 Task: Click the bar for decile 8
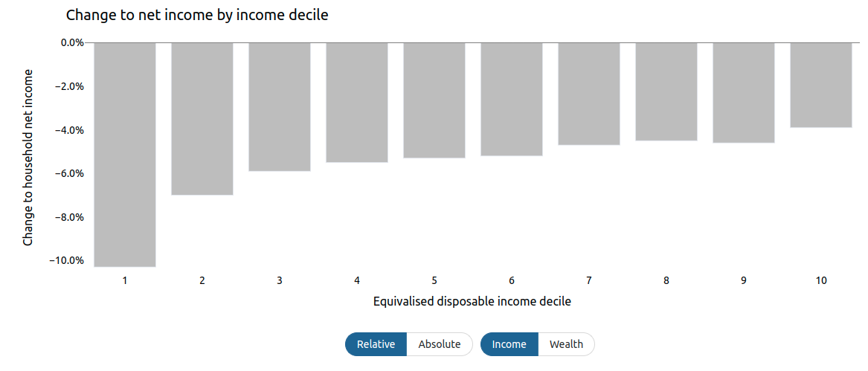coord(666,91)
